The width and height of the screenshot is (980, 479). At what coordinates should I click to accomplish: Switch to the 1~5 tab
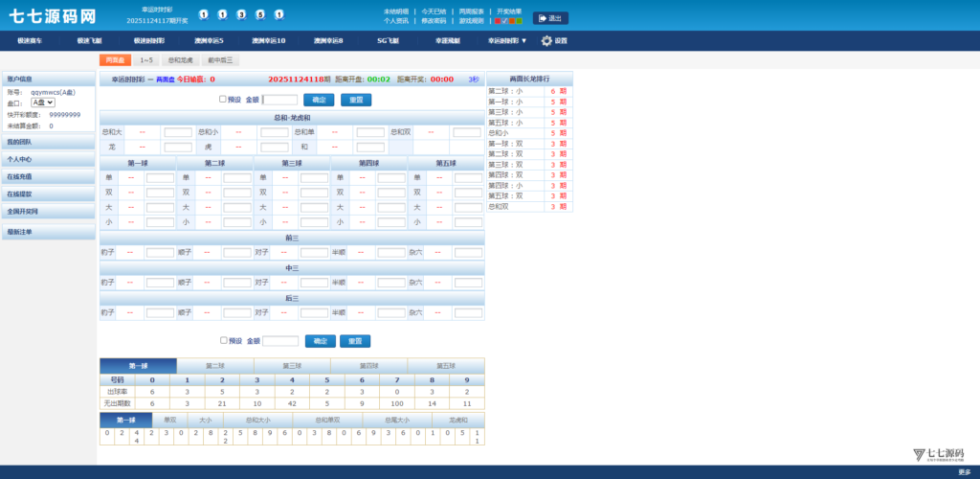146,60
